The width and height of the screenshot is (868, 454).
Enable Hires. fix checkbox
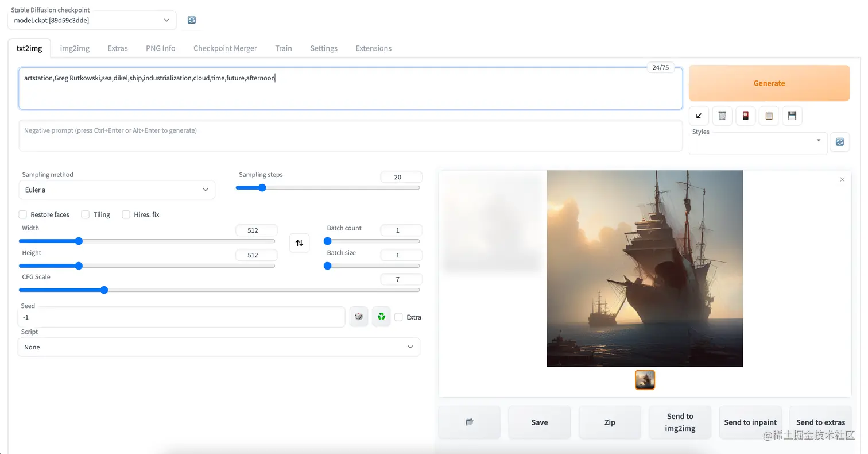click(126, 214)
